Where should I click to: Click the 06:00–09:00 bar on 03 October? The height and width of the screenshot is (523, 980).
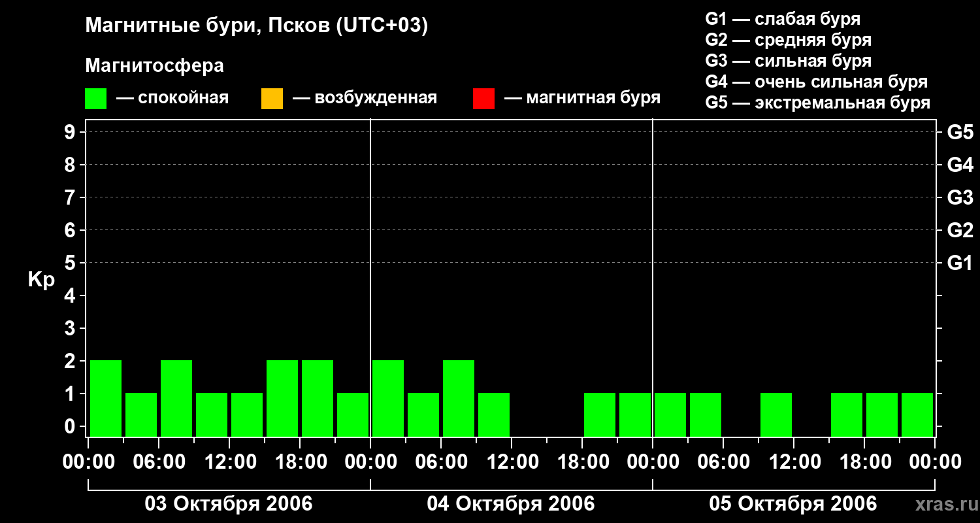(x=176, y=398)
